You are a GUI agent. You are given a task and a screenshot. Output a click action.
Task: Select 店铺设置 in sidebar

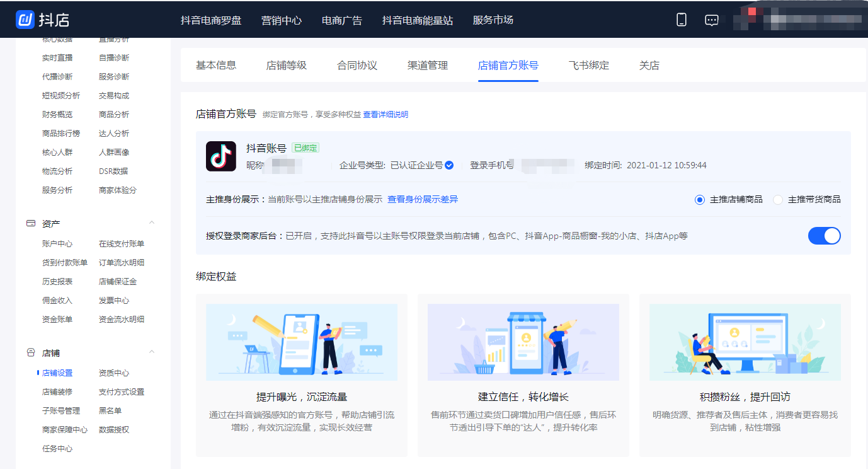(57, 373)
